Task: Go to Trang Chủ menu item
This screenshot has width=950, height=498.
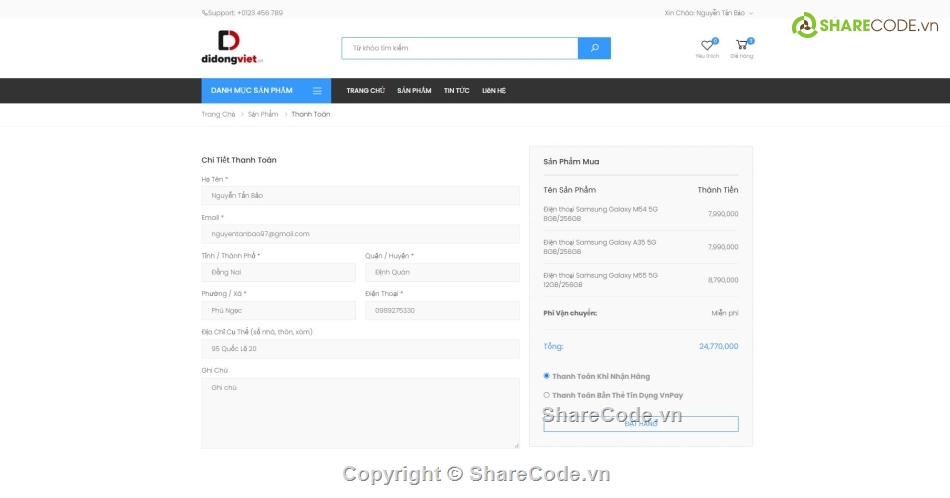Action: click(x=365, y=91)
